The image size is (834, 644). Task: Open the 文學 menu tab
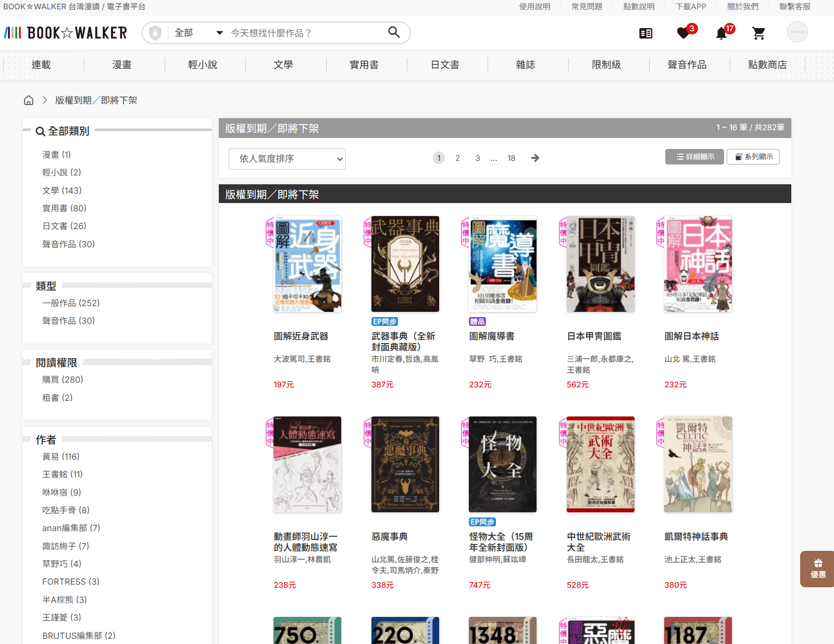[x=283, y=65]
